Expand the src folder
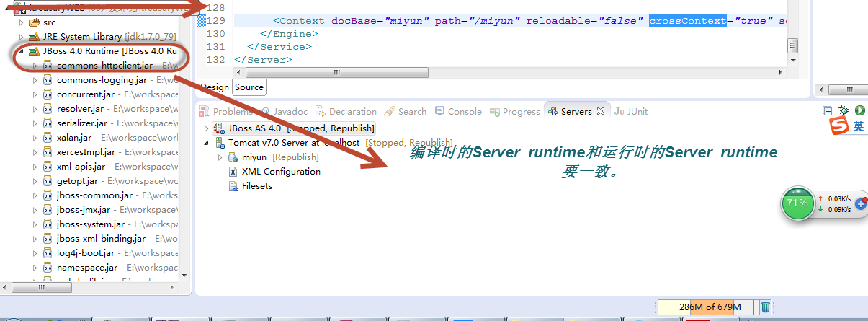The image size is (868, 321). click(x=22, y=22)
